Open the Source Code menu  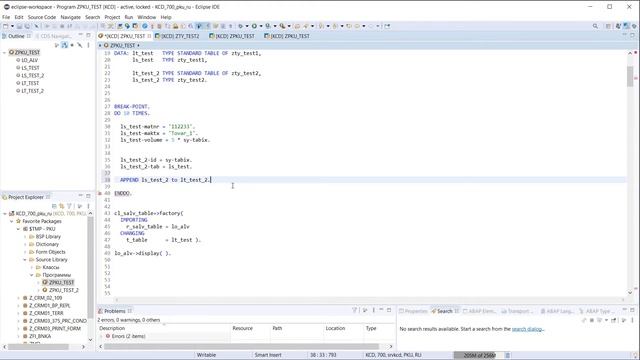point(42,17)
